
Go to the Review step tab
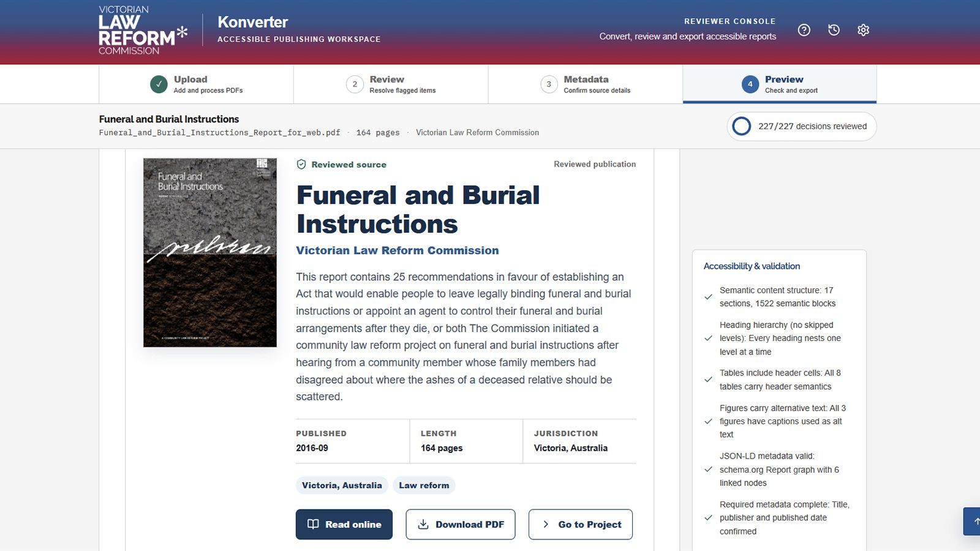[391, 84]
